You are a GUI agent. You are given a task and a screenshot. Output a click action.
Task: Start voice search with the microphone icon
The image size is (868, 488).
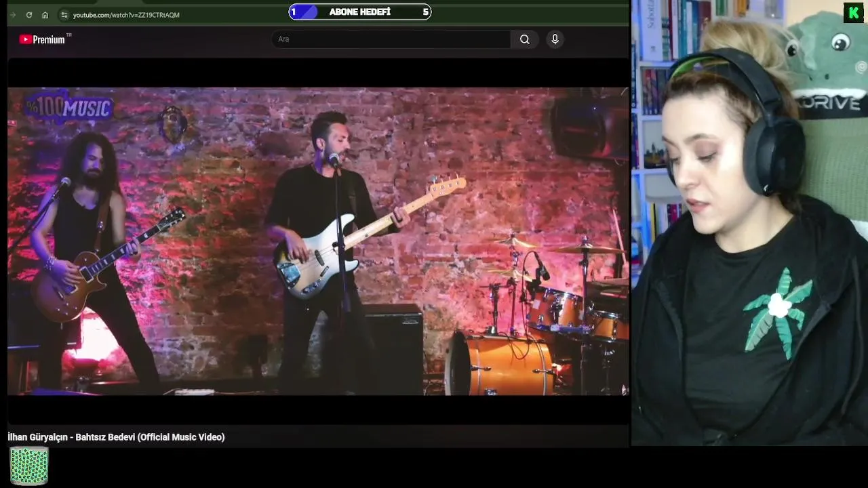pyautogui.click(x=555, y=39)
